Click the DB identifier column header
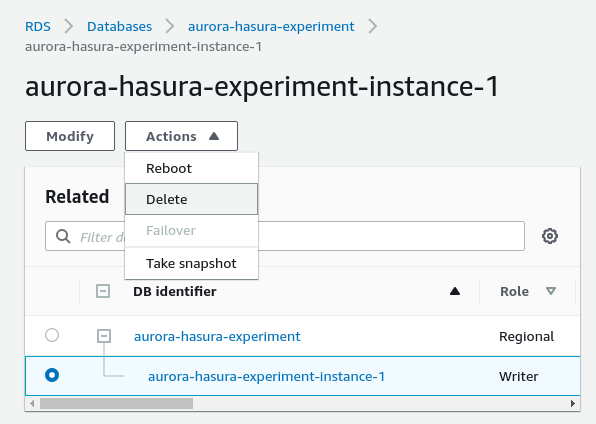The image size is (596, 424). point(174,291)
